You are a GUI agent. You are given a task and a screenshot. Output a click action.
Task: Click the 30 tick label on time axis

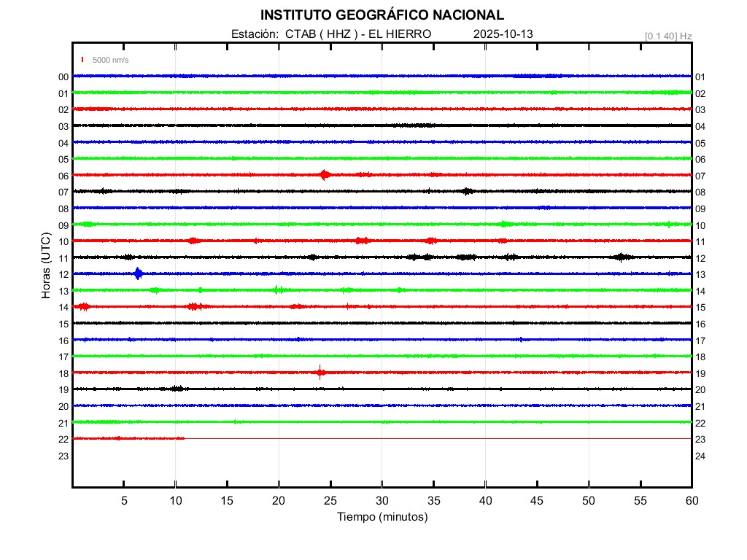point(382,501)
